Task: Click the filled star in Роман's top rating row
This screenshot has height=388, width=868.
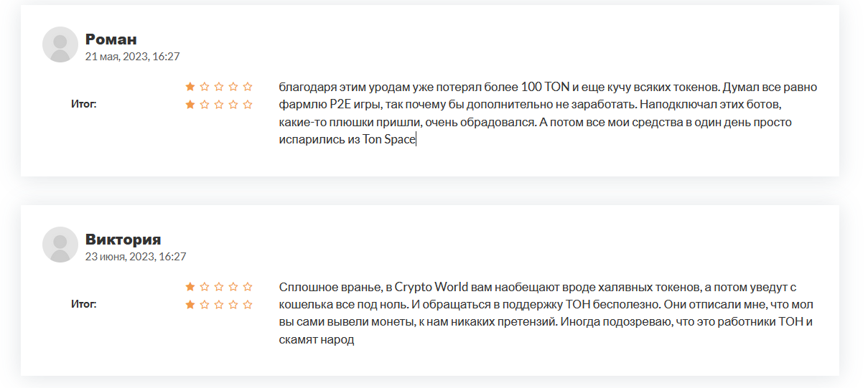Action: click(x=190, y=87)
